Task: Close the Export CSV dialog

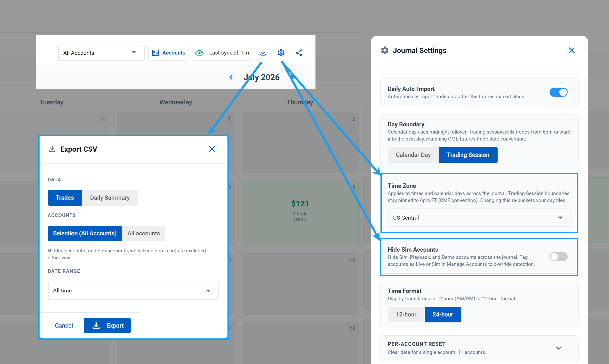Action: pos(212,149)
